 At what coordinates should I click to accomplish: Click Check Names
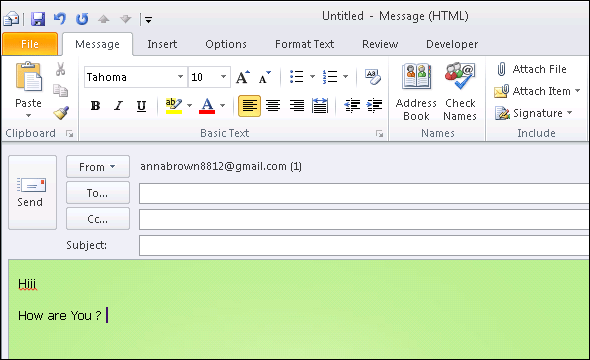coord(460,92)
